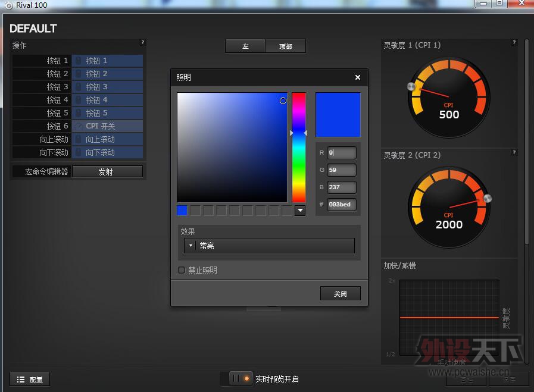Click in the B value field showing 237
Image resolution: width=534 pixels, height=392 pixels.
[342, 187]
